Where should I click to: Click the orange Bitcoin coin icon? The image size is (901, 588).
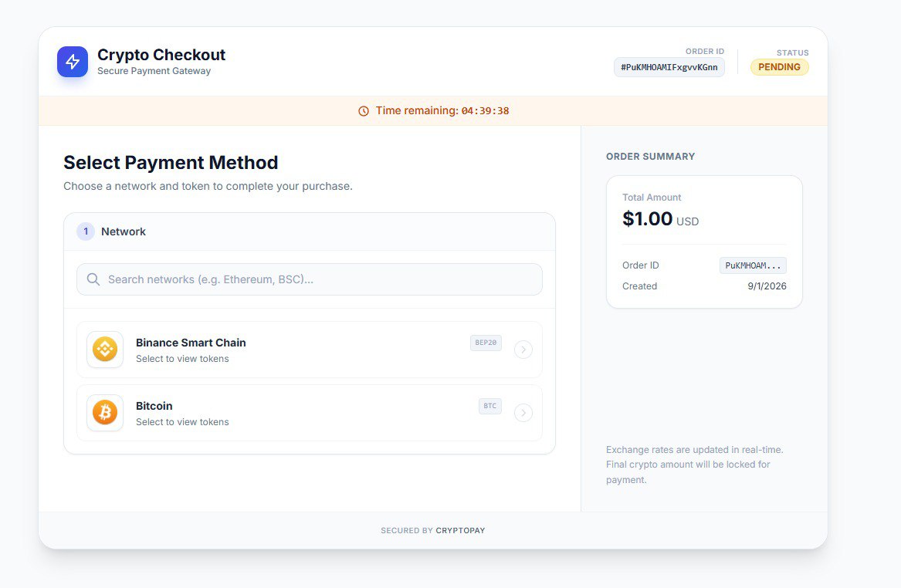[x=105, y=413]
